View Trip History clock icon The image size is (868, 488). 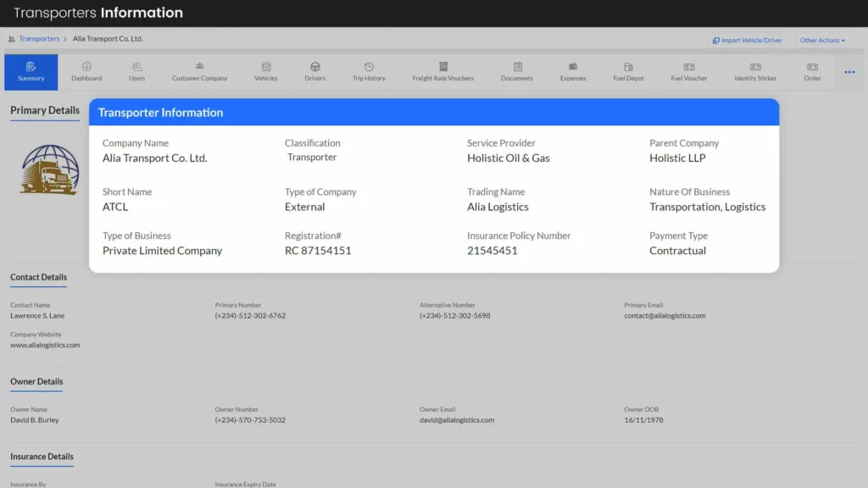tap(369, 67)
